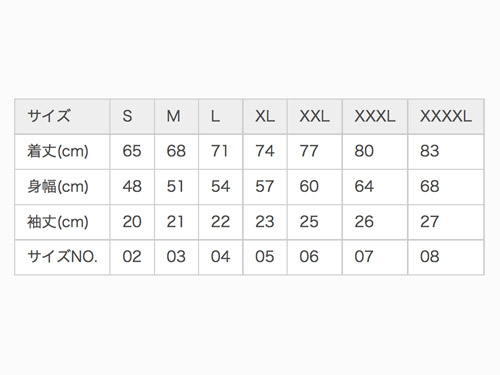Select the S size column header

(132, 116)
